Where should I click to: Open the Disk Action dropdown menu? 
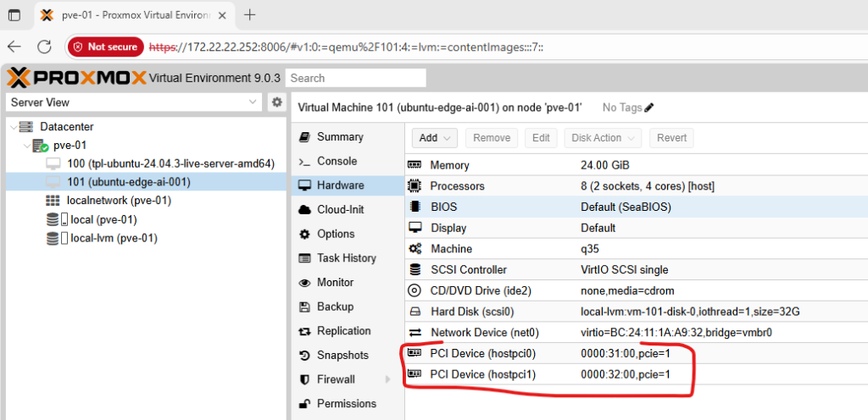601,138
